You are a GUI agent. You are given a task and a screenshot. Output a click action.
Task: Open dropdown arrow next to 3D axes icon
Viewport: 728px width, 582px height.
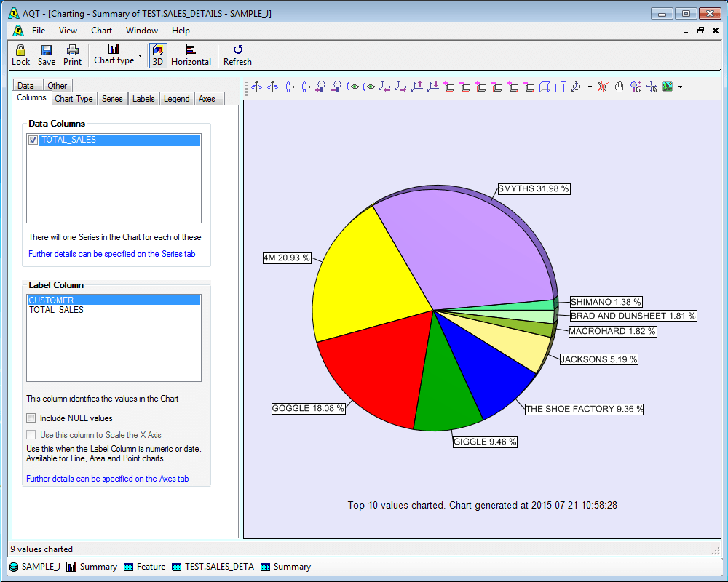(590, 87)
